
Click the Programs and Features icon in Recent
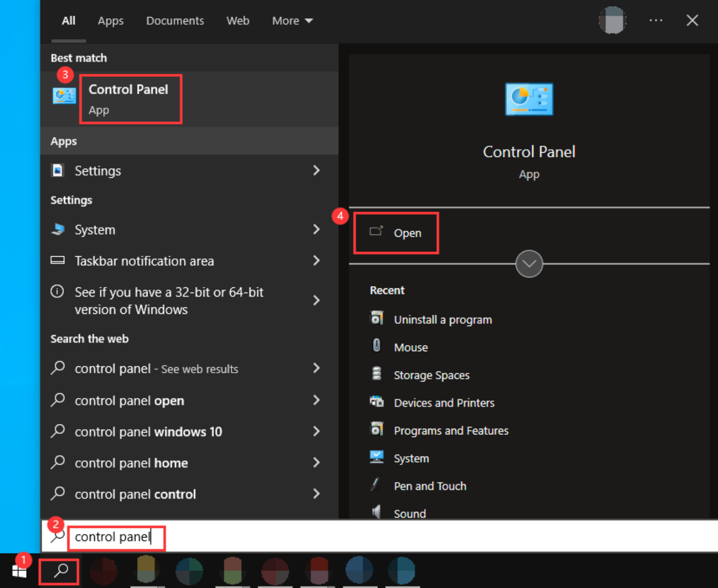[x=377, y=429]
